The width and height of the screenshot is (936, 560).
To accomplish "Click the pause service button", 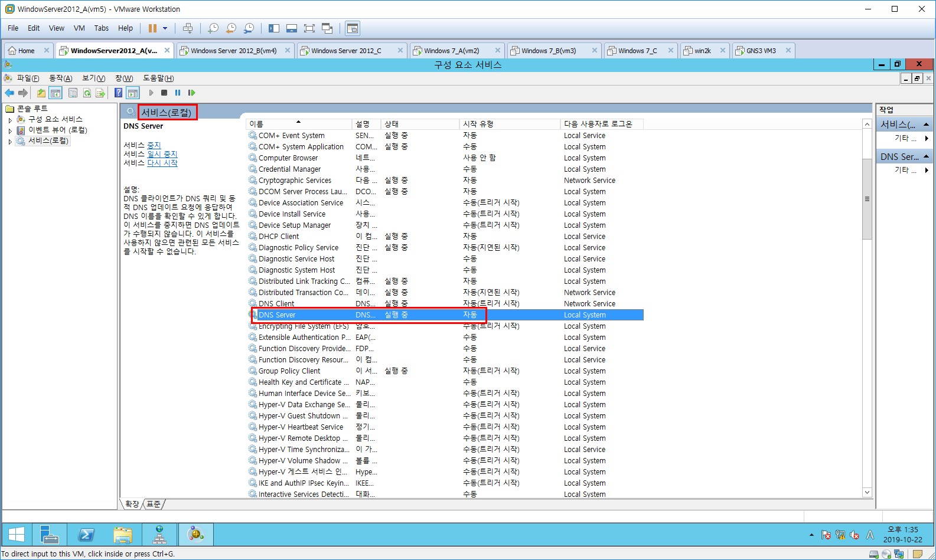I will click(178, 93).
